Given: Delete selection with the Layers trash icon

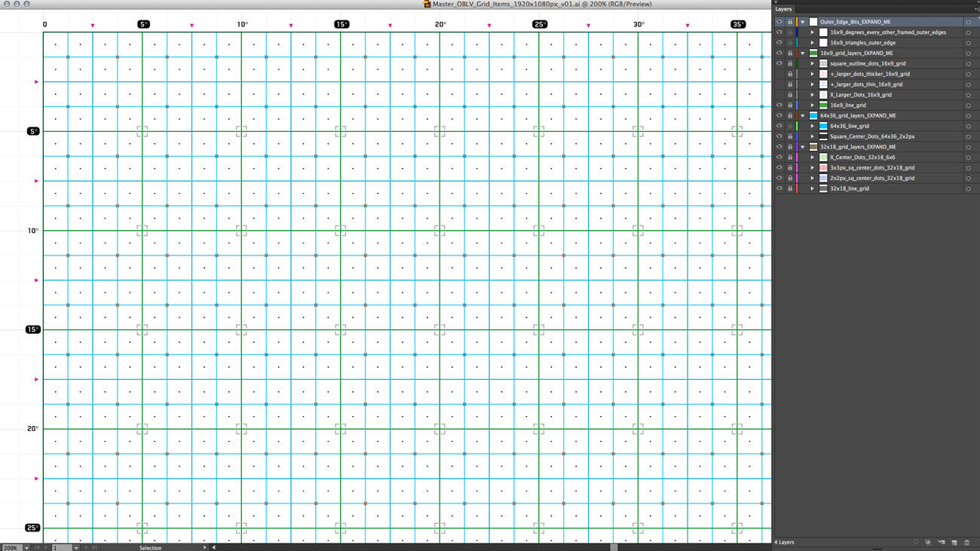Looking at the screenshot, I should coord(967,543).
